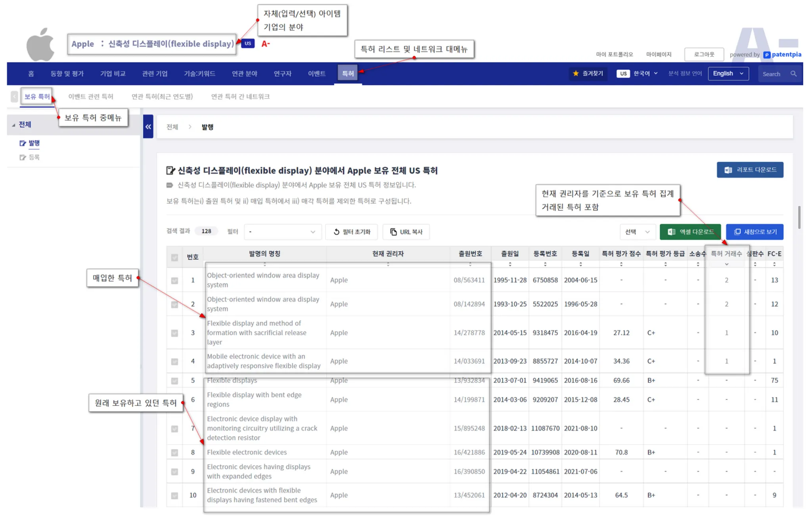Click the star favorites icon
812x529 pixels.
click(x=576, y=73)
